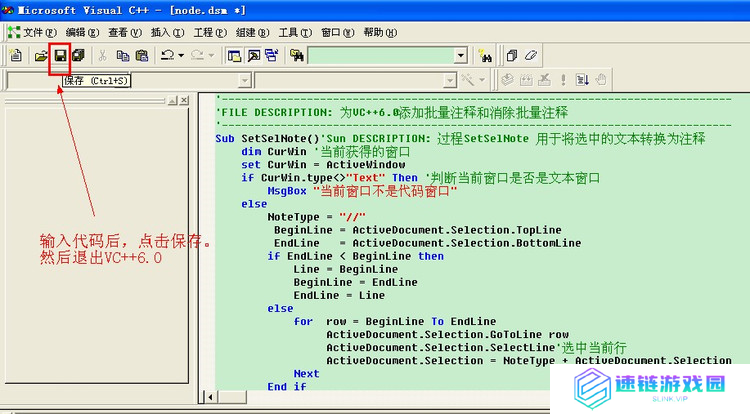The image size is (750, 414).
Task: Toggle the Workspace window icon
Action: tap(234, 56)
